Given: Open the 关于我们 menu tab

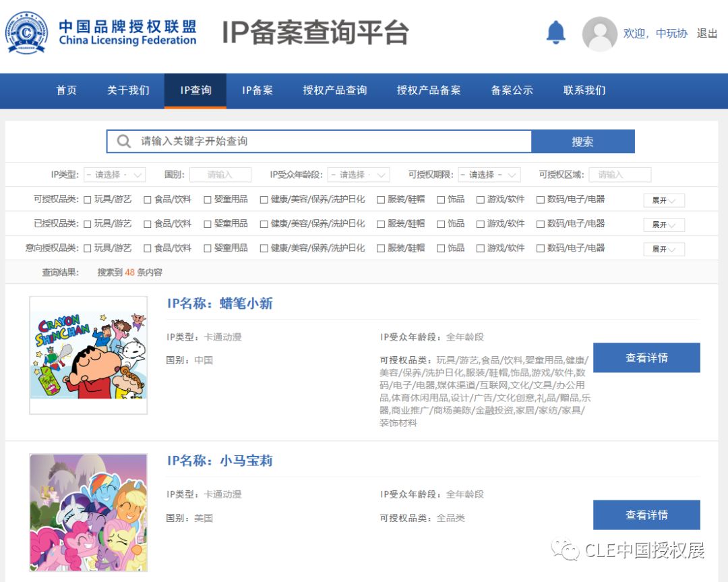Looking at the screenshot, I should coord(128,90).
